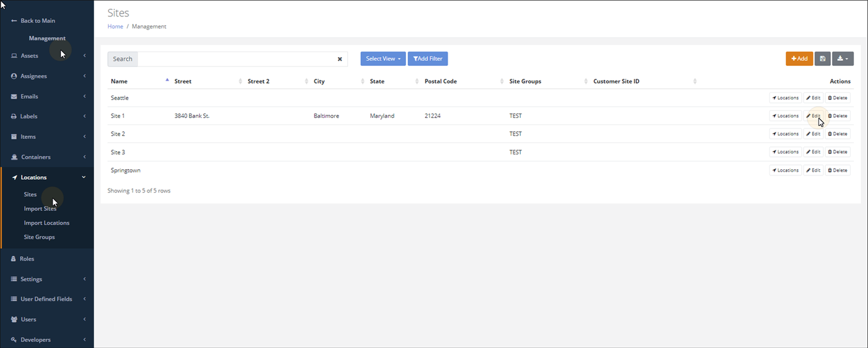Edit the Springtown site
868x348 pixels.
tap(813, 170)
